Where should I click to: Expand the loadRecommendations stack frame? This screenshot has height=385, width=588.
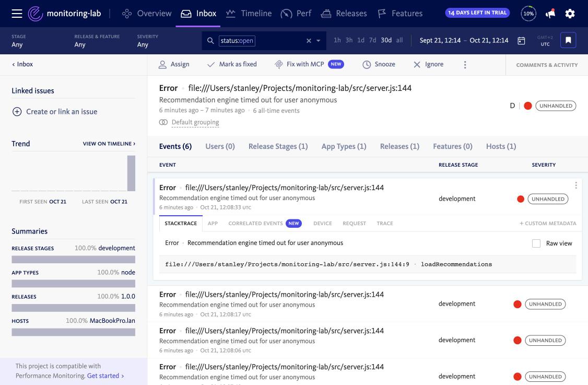tap(368, 264)
